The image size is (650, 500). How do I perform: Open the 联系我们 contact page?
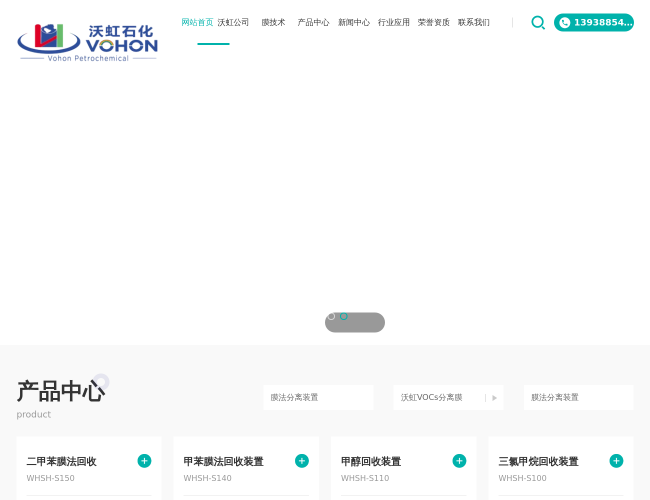pyautogui.click(x=473, y=22)
